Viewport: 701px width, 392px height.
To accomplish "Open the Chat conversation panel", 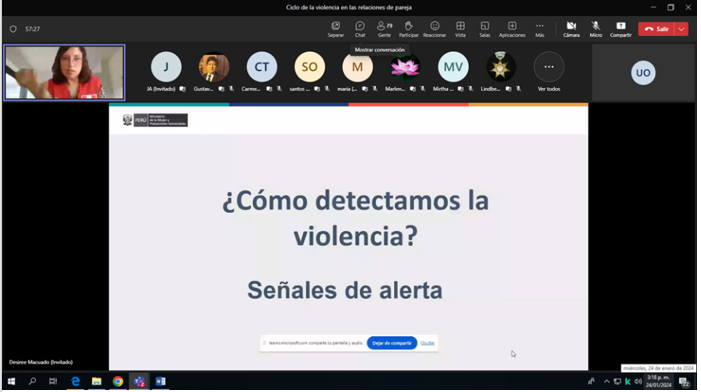I will coord(361,29).
